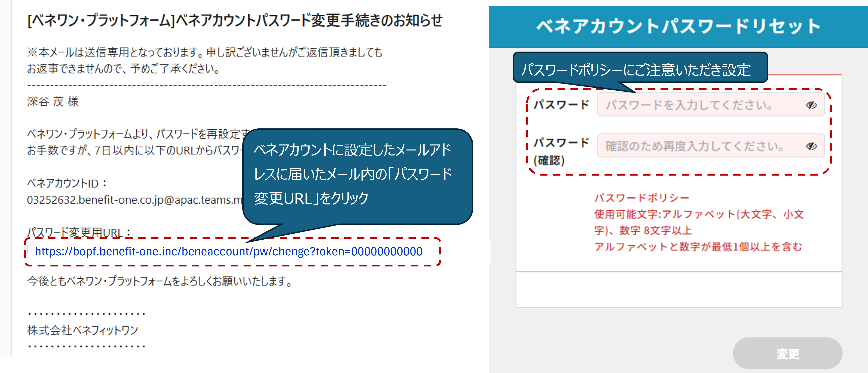Click the recipient name 深谷 茂 様
Screen dimensions: 868x373
pos(53,101)
